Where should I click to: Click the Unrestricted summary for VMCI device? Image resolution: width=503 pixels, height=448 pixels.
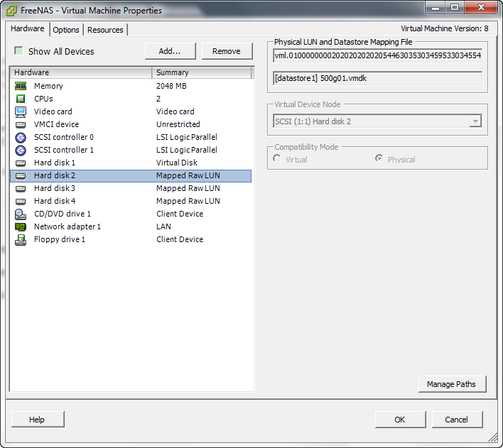(x=178, y=124)
